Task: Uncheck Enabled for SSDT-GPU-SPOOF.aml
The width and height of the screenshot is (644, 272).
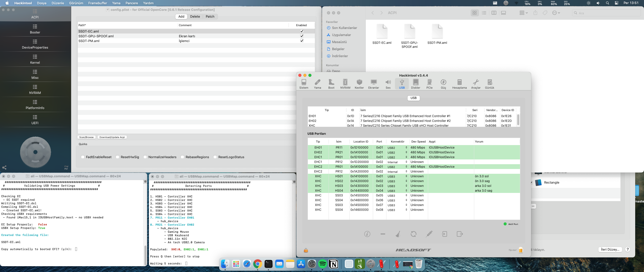Action: pos(302,36)
